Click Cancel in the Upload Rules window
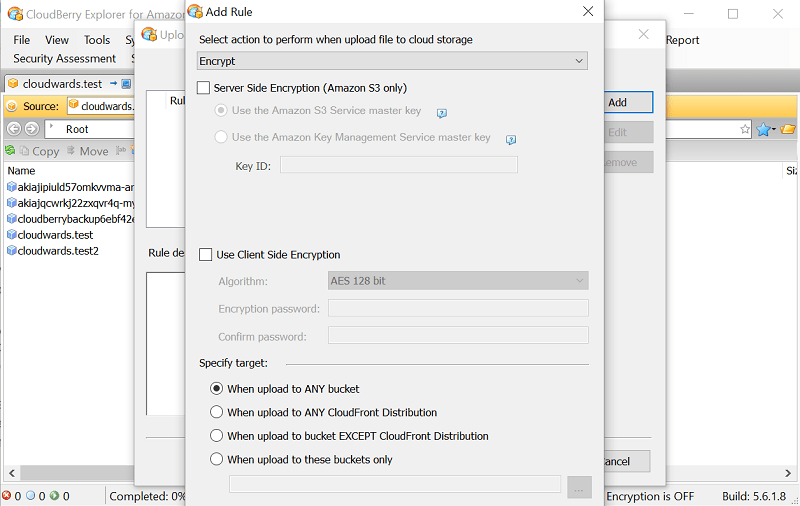The image size is (800, 506). [627, 461]
